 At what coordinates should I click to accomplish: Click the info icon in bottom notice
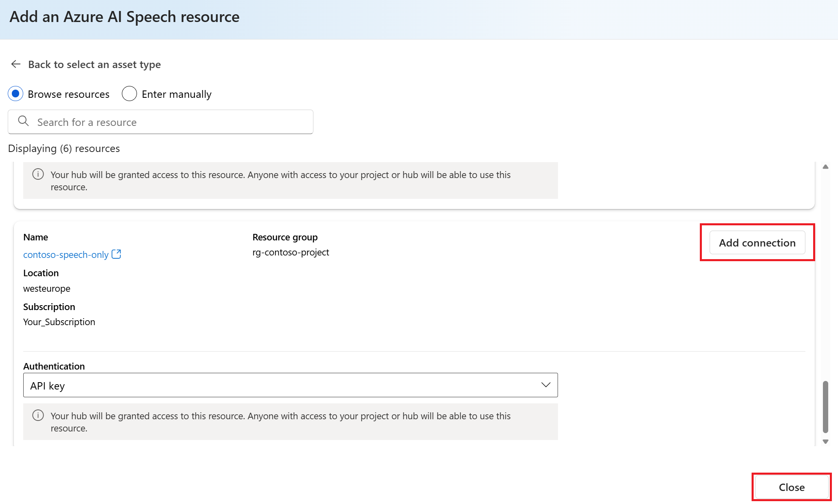coord(38,416)
